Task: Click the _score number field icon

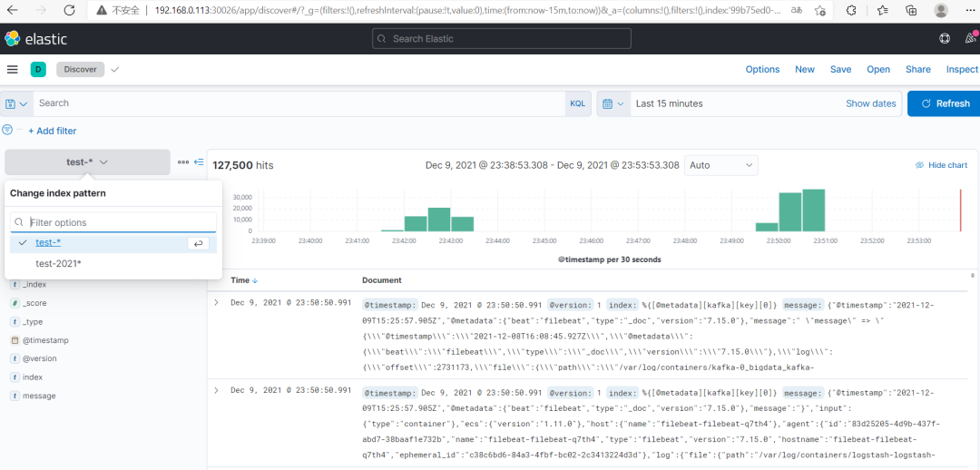Action: (15, 303)
